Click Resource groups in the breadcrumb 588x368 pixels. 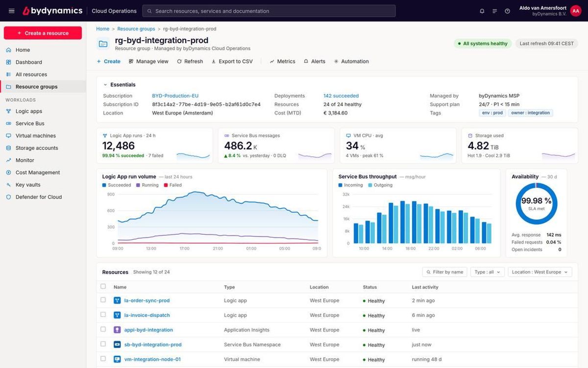click(136, 29)
